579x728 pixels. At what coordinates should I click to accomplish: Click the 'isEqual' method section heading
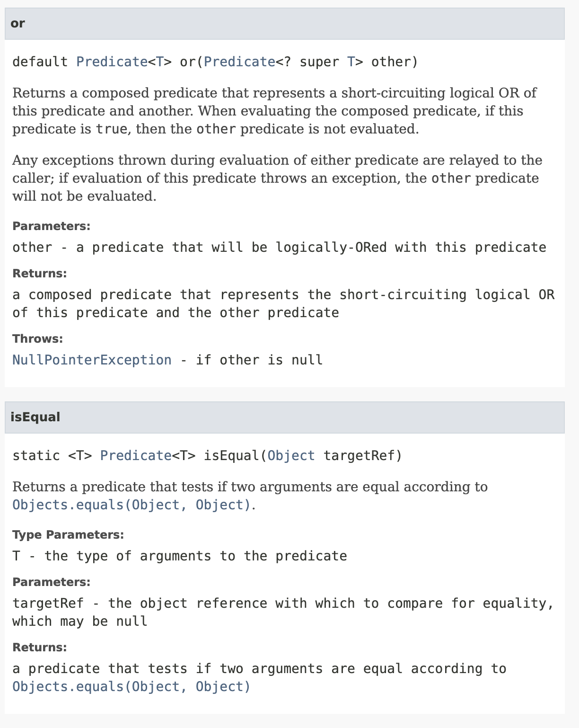tap(35, 417)
